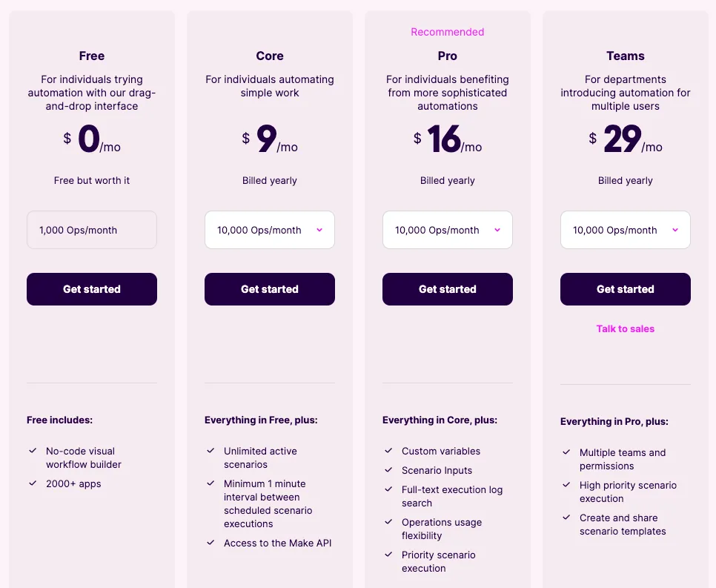Click checkmark icon next to 2000+ apps
716x588 pixels.
(x=33, y=483)
